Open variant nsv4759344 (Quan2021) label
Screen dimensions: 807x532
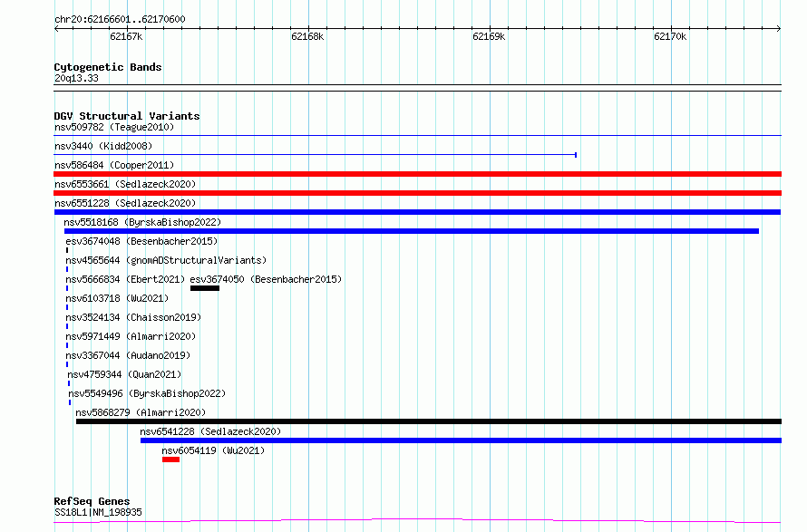124,374
